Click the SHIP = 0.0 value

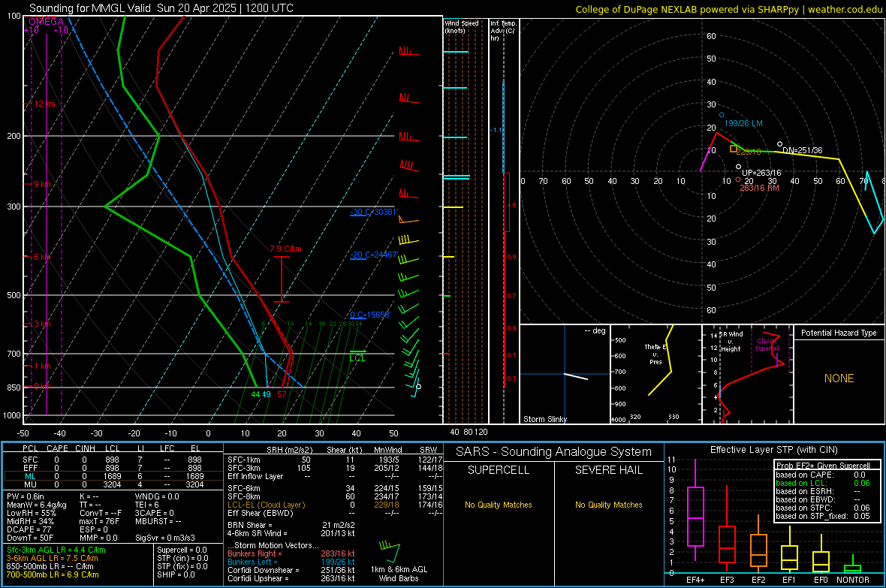[x=176, y=574]
